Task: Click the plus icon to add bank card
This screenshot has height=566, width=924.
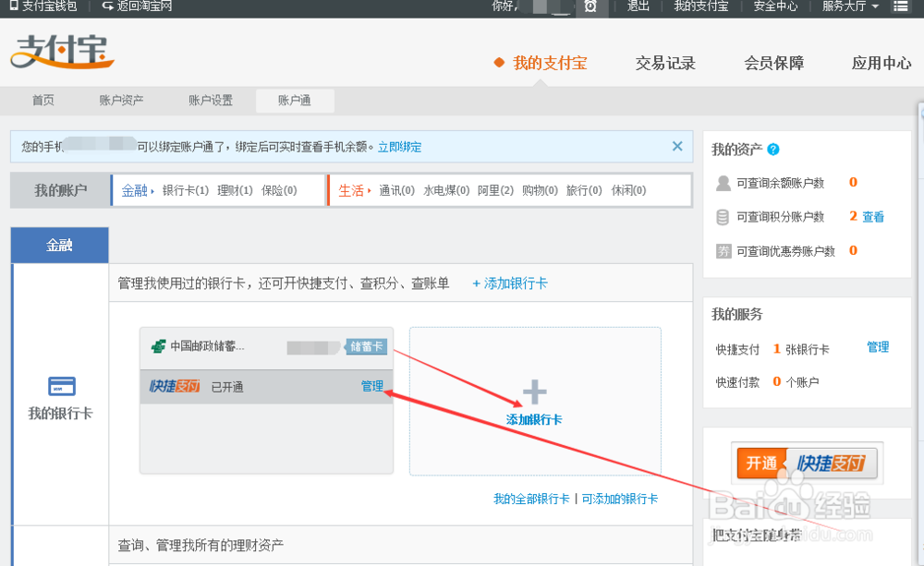Action: click(534, 391)
